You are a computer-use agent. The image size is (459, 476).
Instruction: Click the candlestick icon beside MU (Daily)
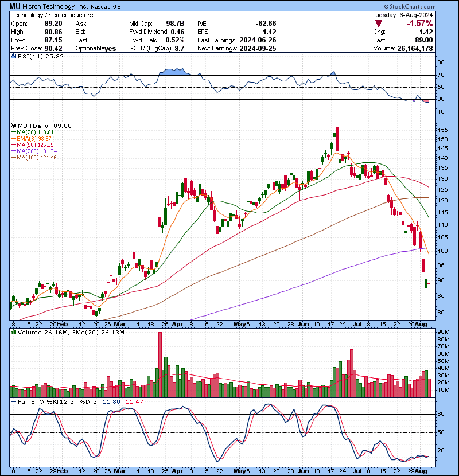pyautogui.click(x=13, y=126)
